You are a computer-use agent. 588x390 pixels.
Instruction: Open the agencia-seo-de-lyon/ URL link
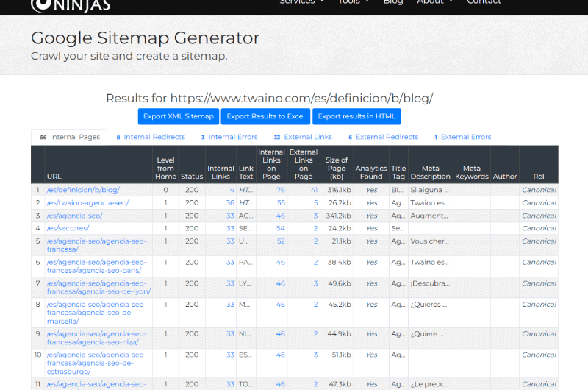point(98,287)
